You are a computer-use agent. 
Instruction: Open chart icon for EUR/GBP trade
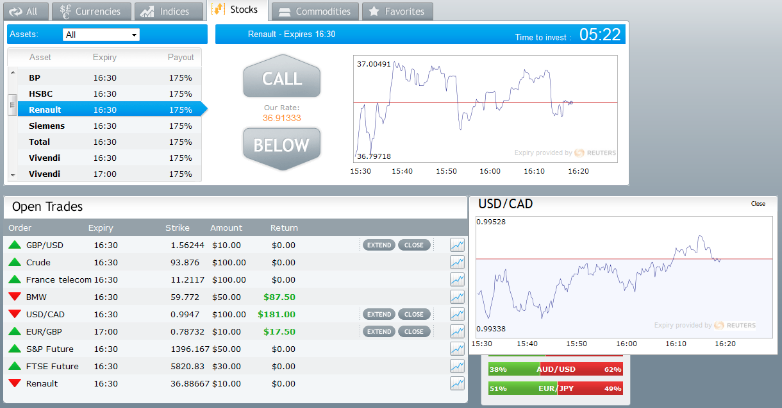click(x=457, y=331)
